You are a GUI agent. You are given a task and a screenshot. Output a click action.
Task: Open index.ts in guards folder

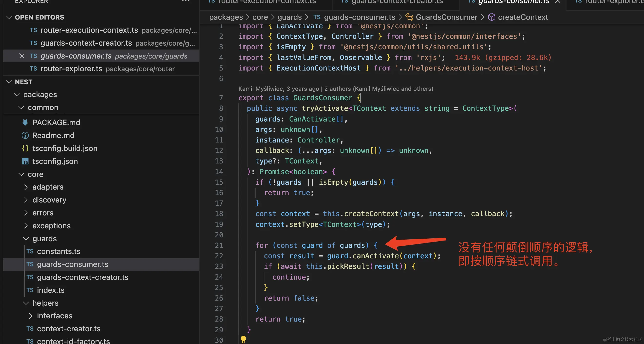[101, 290]
